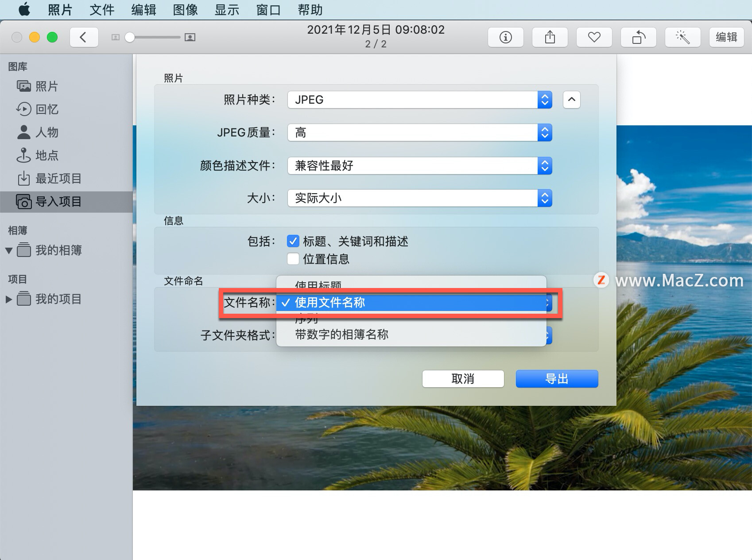Open the Info panel icon
This screenshot has height=560, width=752.
(x=505, y=37)
